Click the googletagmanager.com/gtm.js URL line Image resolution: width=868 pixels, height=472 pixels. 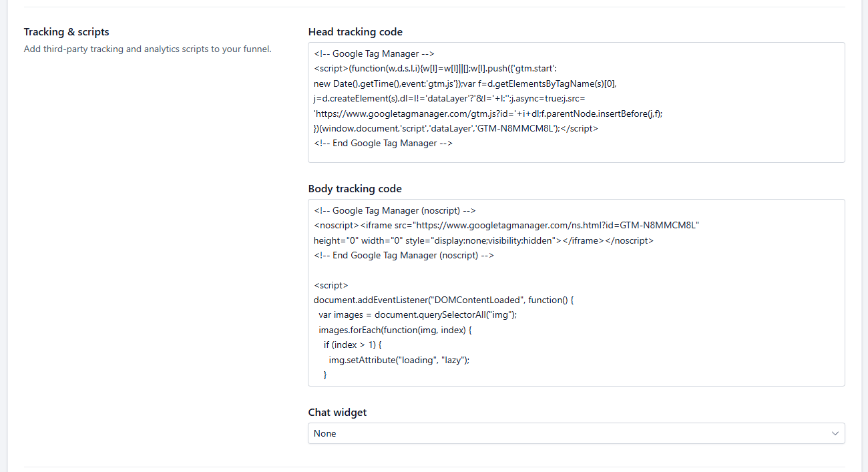tap(488, 113)
